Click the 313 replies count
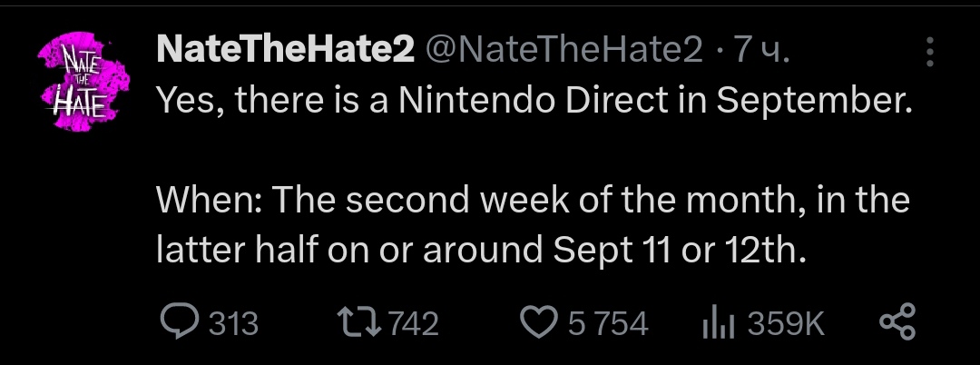980x365 pixels. pyautogui.click(x=233, y=324)
